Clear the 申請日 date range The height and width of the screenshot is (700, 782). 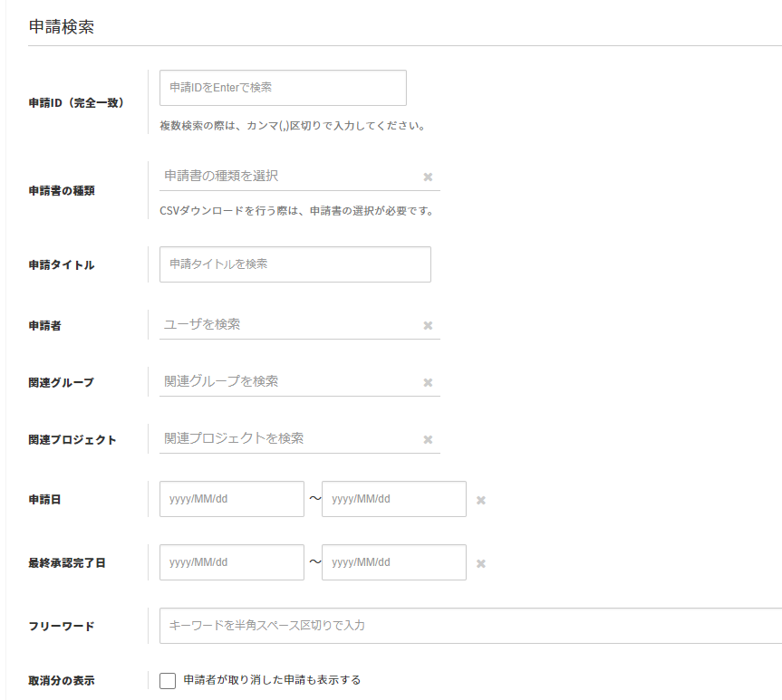[x=481, y=501]
